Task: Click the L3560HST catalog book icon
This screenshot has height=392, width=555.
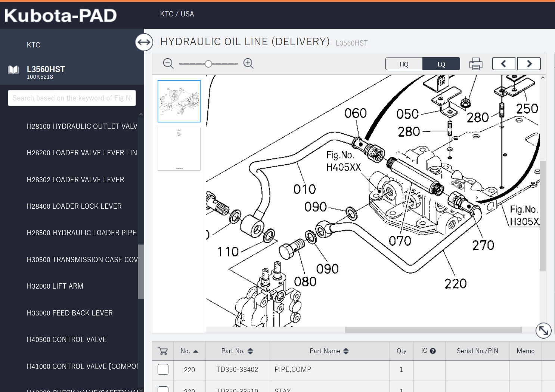Action: coord(13,70)
